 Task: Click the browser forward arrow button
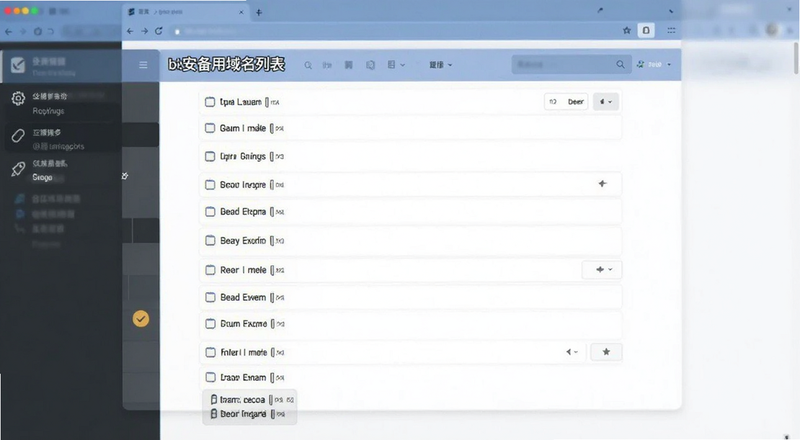coord(145,31)
